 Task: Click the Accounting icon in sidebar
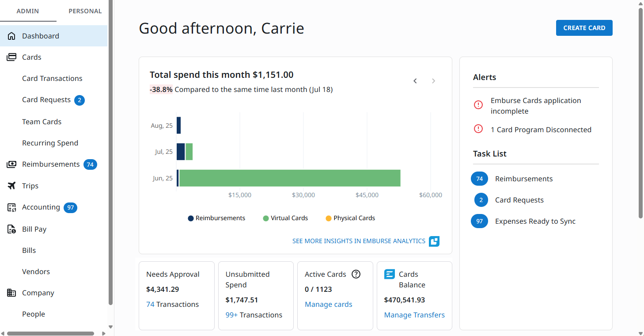pyautogui.click(x=11, y=207)
